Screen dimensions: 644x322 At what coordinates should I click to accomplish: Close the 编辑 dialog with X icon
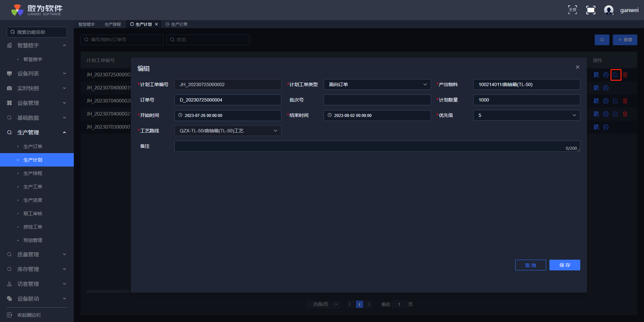point(578,67)
